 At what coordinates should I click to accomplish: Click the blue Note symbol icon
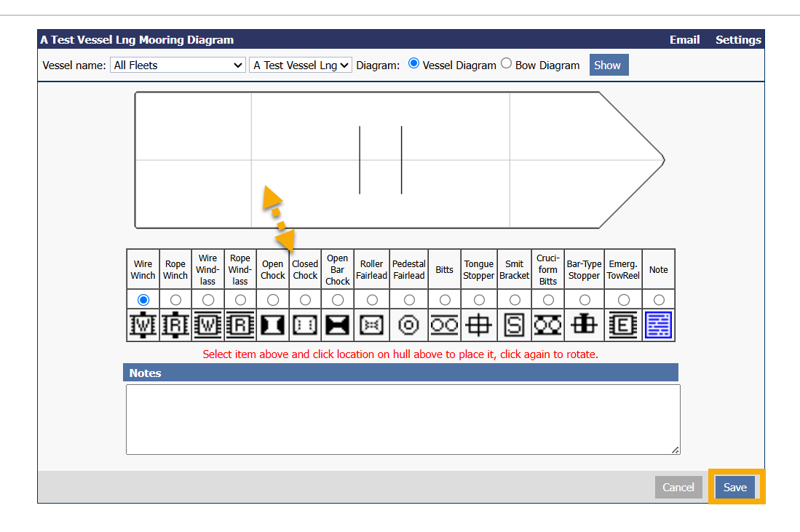[x=658, y=325]
